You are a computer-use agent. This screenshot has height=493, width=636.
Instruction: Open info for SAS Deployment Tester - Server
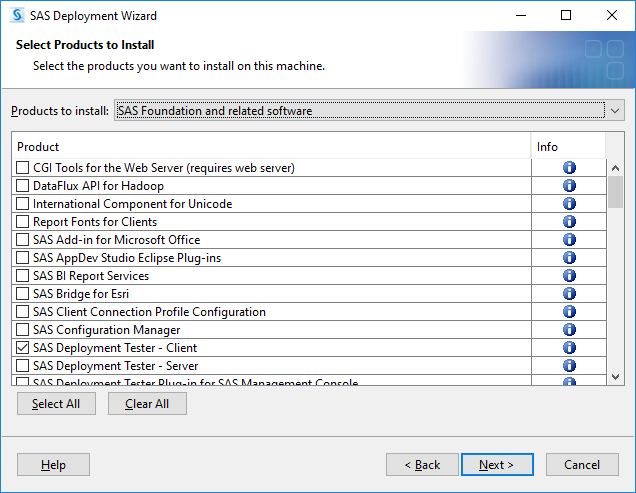point(569,366)
